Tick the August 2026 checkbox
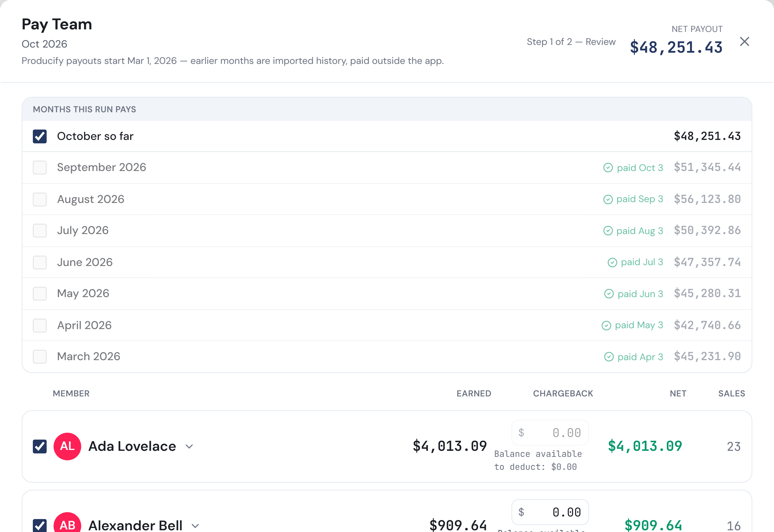 click(x=40, y=199)
